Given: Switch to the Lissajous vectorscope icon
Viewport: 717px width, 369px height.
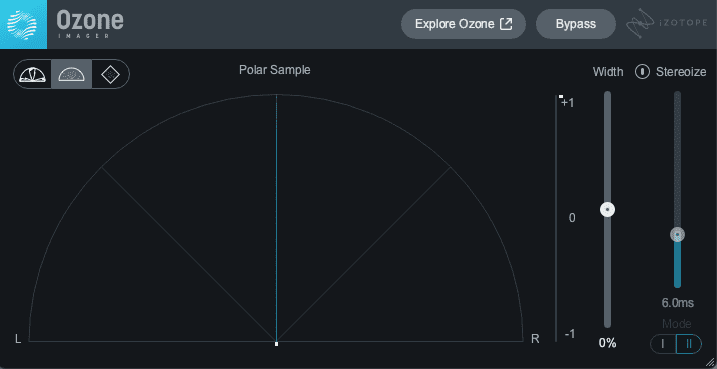Looking at the screenshot, I should click(x=110, y=74).
